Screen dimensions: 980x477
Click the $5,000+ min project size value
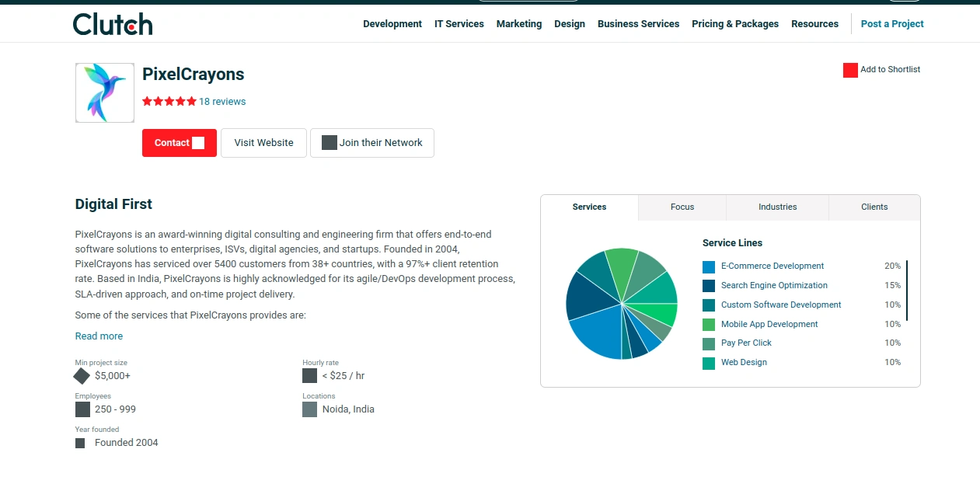[x=113, y=376]
